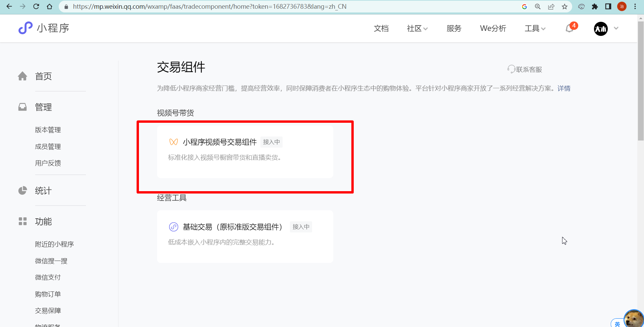Click the 管理 inbox icon
The image size is (644, 327).
pos(22,107)
